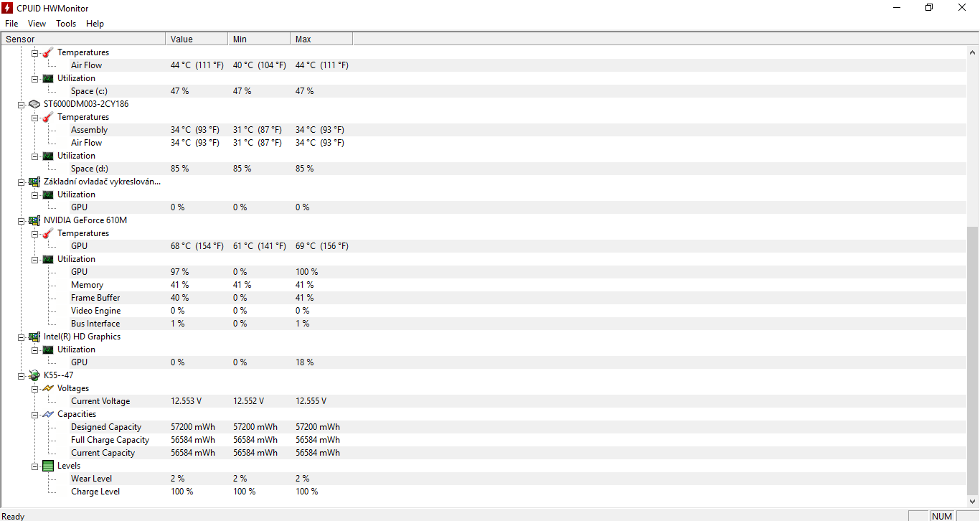Screen dimensions: 980x521
Task: Click the Utilization icon under Intel(R) HD Graphics
Action: tap(48, 349)
